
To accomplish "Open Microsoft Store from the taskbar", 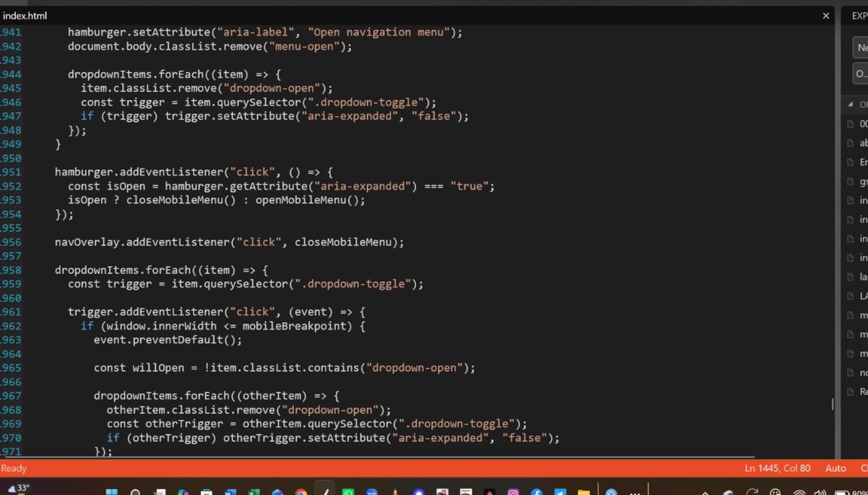I will (x=206, y=492).
